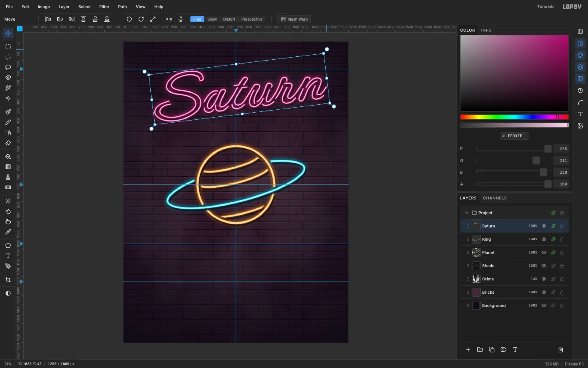Select the Move tool
Viewport: 588px width, 368px height.
[8, 33]
